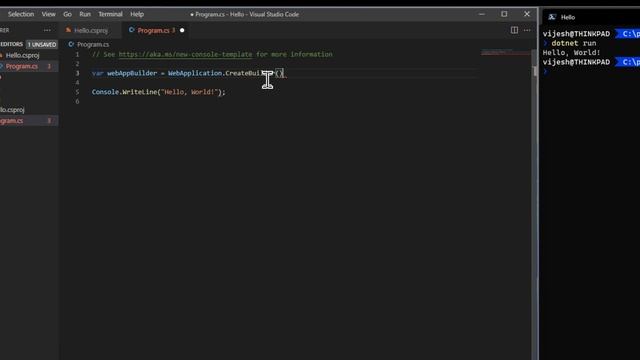Viewport: 640px width, 360px height.
Task: Select Hello.csproj in the Open Editors list
Action: (x=29, y=55)
